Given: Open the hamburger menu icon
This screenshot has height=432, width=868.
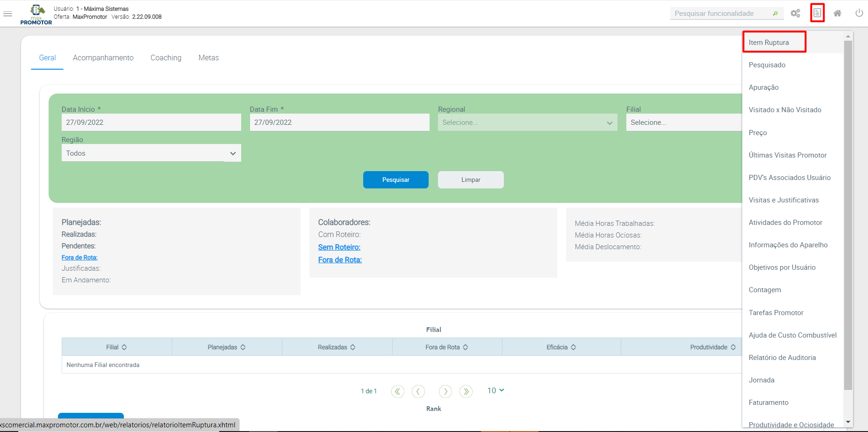Looking at the screenshot, I should click(7, 14).
